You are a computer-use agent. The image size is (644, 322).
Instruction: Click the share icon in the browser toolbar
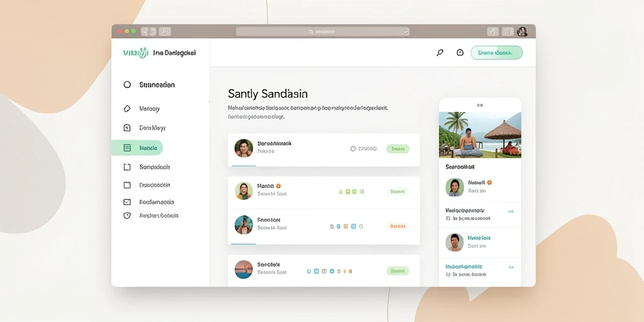[x=508, y=31]
